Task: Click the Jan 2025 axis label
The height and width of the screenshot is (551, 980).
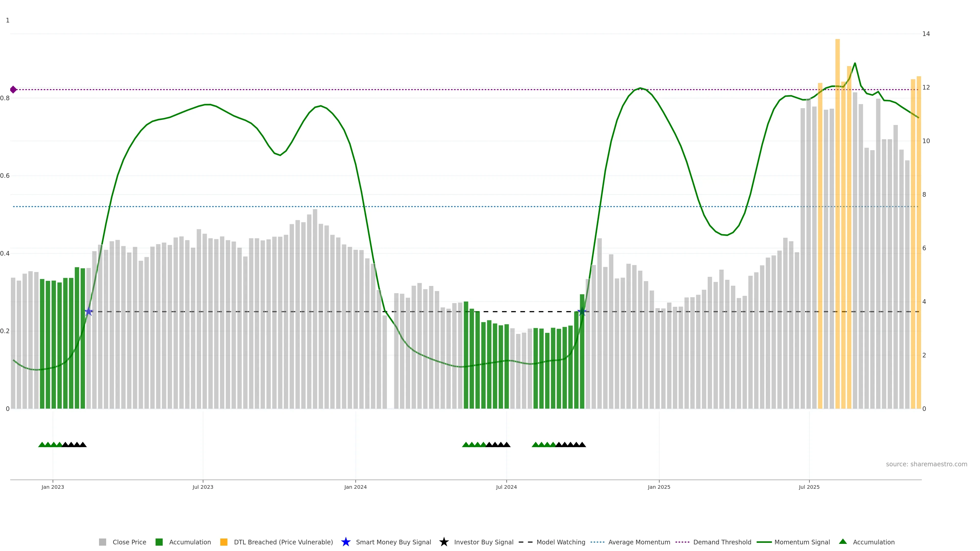Action: pyautogui.click(x=659, y=487)
